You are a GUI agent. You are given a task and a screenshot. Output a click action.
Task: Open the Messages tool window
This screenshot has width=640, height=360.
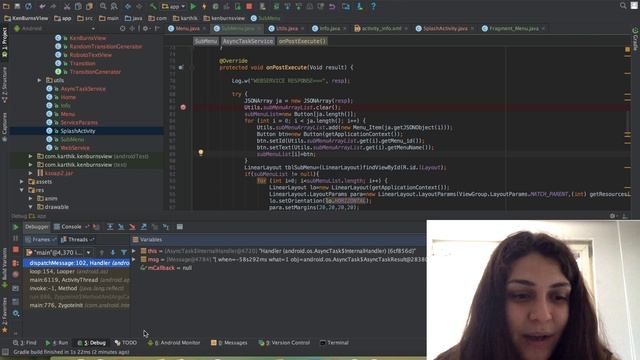[229, 343]
